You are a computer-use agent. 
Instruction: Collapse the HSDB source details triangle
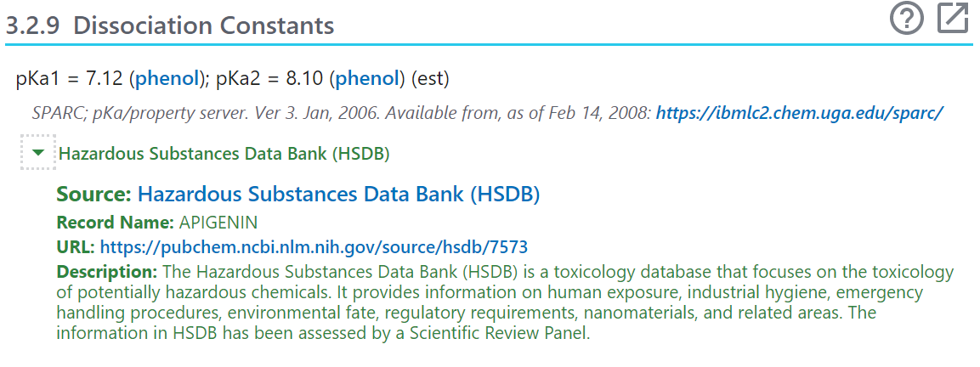(37, 153)
